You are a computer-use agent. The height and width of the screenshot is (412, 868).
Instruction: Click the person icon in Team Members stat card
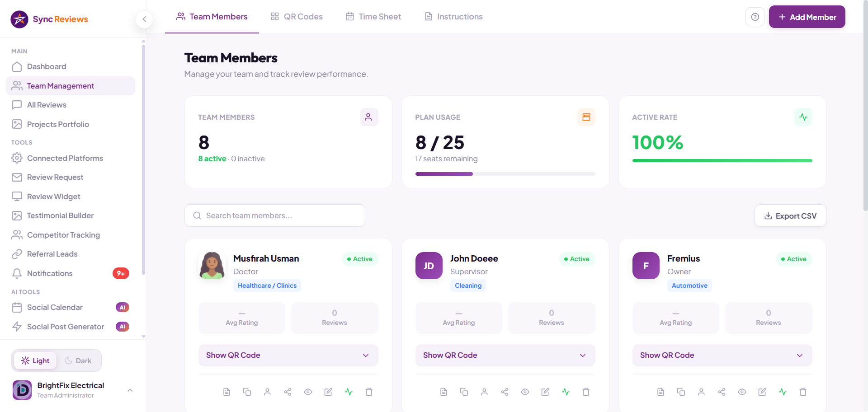[369, 117]
